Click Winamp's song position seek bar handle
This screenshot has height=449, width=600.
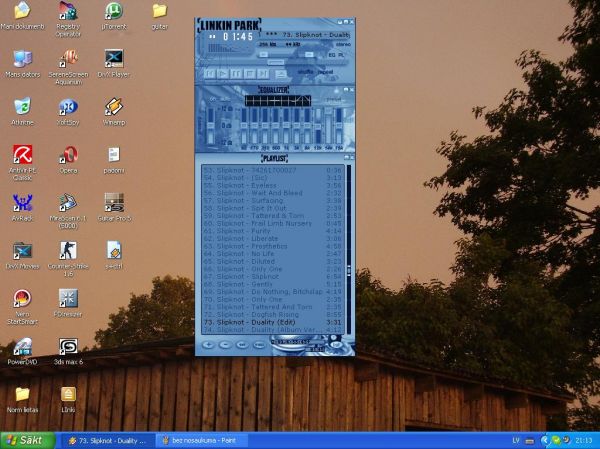point(276,62)
